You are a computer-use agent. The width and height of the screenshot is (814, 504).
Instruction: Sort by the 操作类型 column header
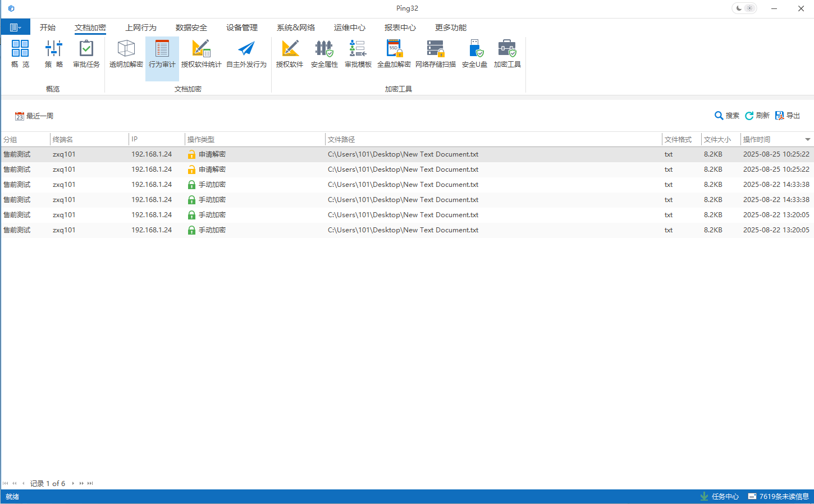click(255, 139)
